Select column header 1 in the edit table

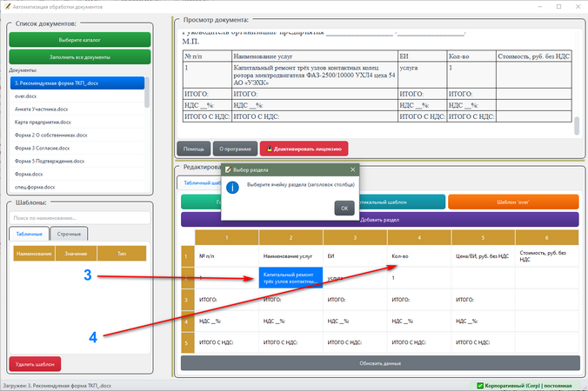[x=227, y=237]
